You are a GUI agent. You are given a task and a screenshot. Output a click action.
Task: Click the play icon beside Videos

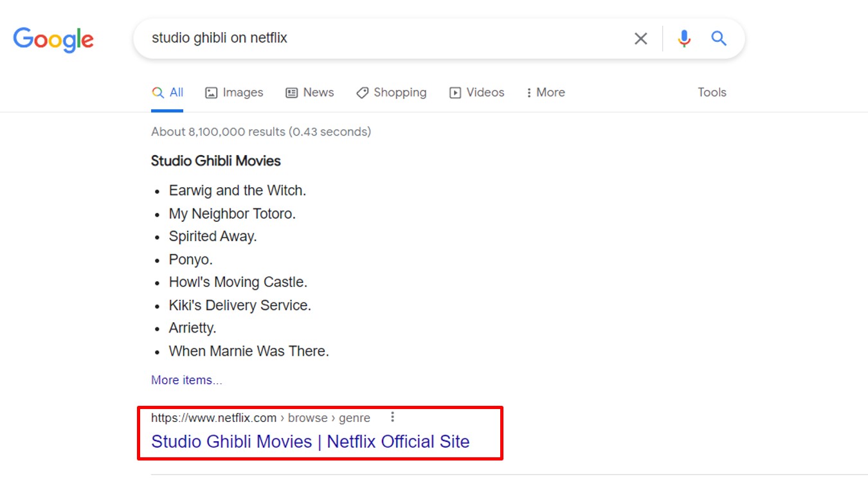tap(455, 92)
